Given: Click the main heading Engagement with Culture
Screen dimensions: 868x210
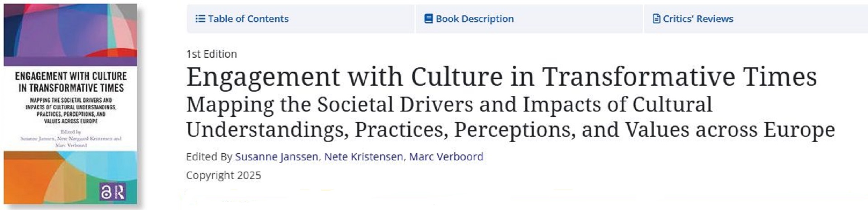Looking at the screenshot, I should pyautogui.click(x=501, y=77).
